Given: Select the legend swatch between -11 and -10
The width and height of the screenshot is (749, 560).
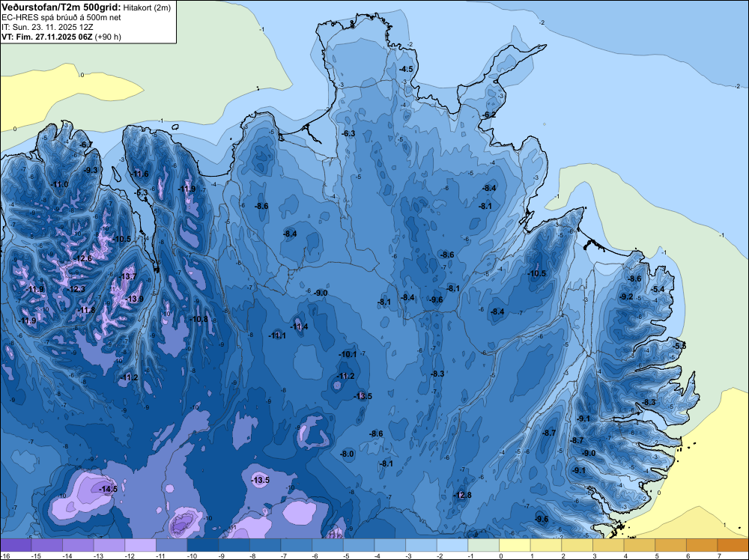Looking at the screenshot, I should [172, 545].
